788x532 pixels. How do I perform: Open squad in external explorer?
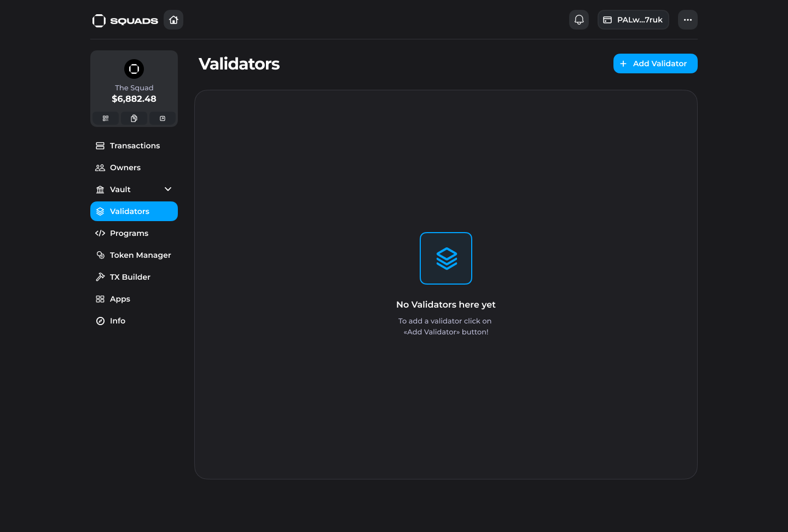[x=163, y=118]
